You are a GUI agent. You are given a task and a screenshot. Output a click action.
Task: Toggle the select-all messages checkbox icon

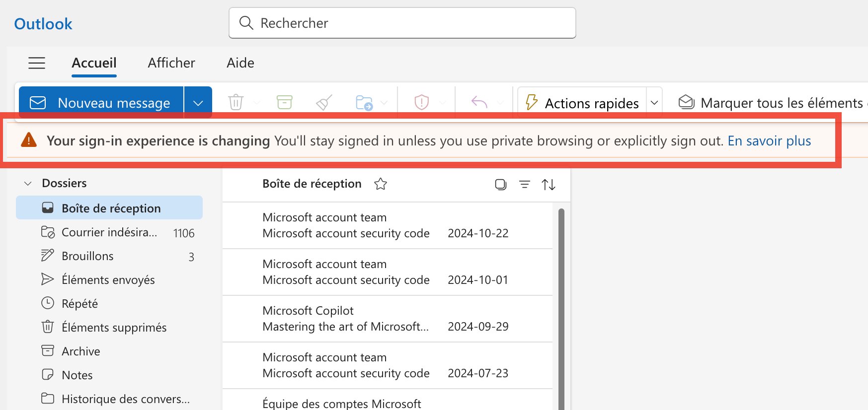coord(500,185)
